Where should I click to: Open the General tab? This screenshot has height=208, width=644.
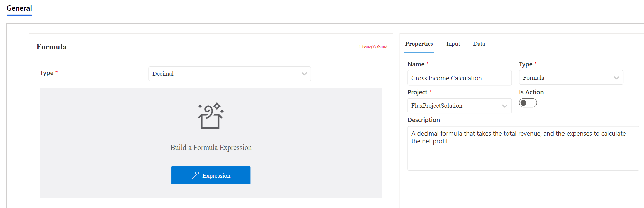click(19, 8)
